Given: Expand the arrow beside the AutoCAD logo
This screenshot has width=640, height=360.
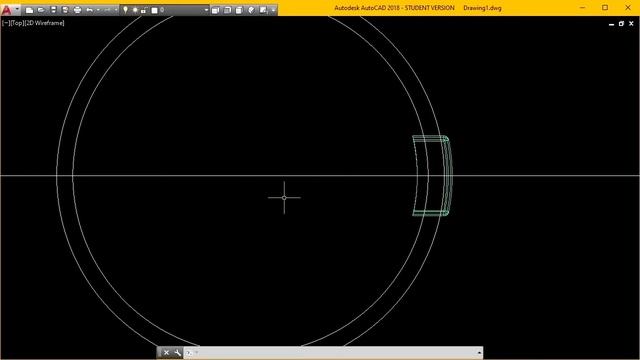Looking at the screenshot, I should 18,9.
